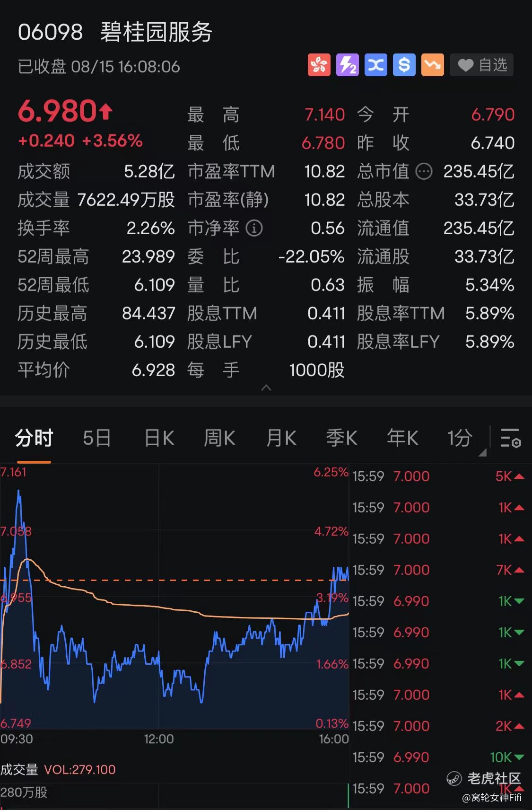
Task: Switch to the 年K chart tab
Action: [x=402, y=438]
